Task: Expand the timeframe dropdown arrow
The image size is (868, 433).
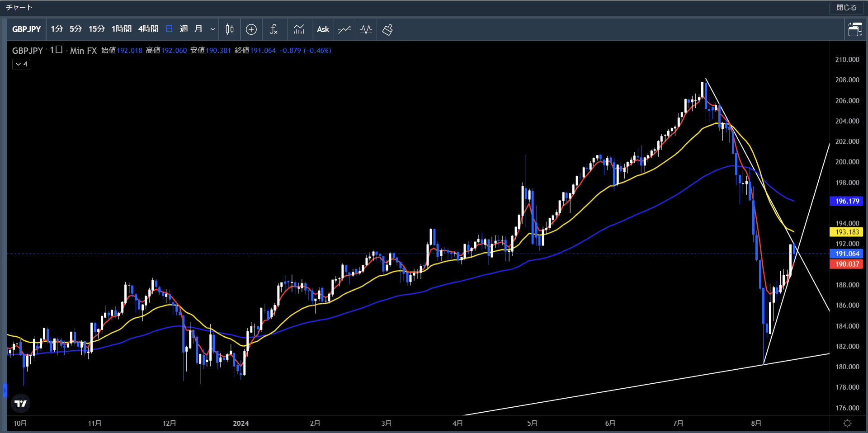Action: click(x=212, y=29)
